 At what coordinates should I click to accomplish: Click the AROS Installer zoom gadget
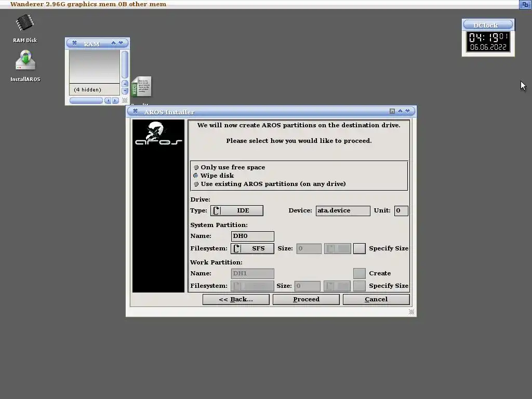(392, 111)
